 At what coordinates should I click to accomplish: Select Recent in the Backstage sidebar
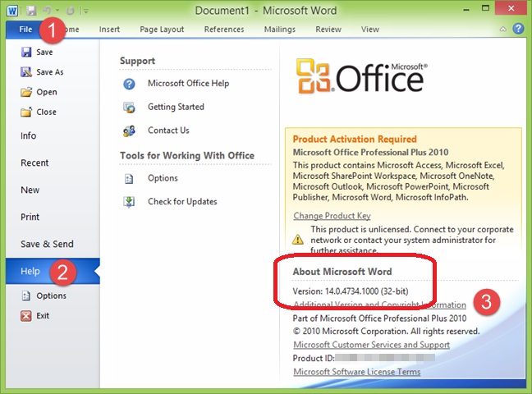click(34, 163)
